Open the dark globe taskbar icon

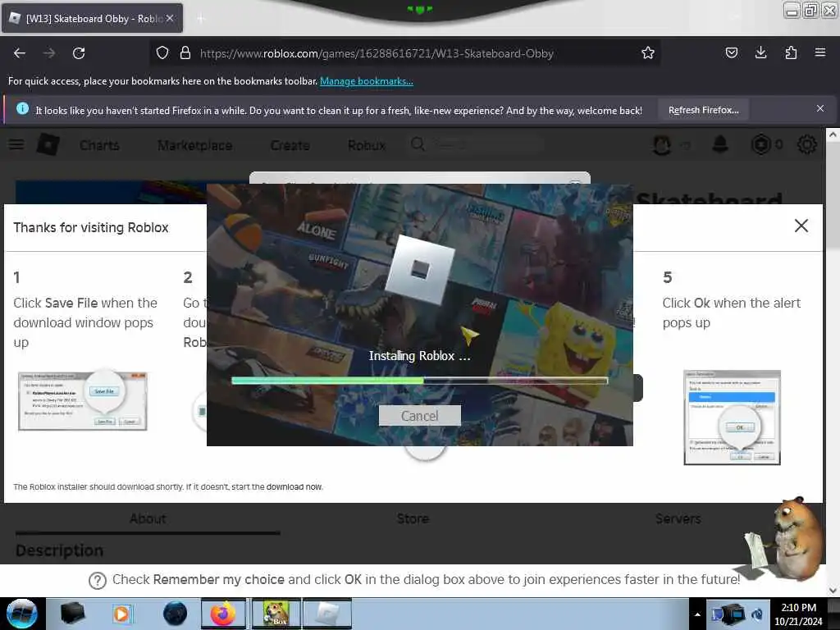(x=175, y=614)
